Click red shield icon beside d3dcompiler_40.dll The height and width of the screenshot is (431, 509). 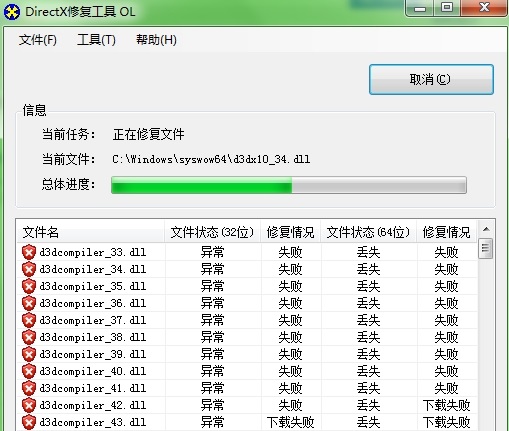tap(29, 371)
